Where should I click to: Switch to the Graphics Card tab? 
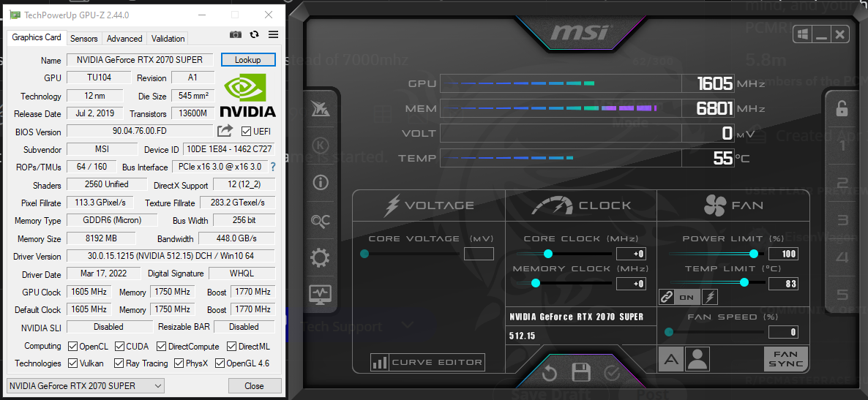[37, 37]
